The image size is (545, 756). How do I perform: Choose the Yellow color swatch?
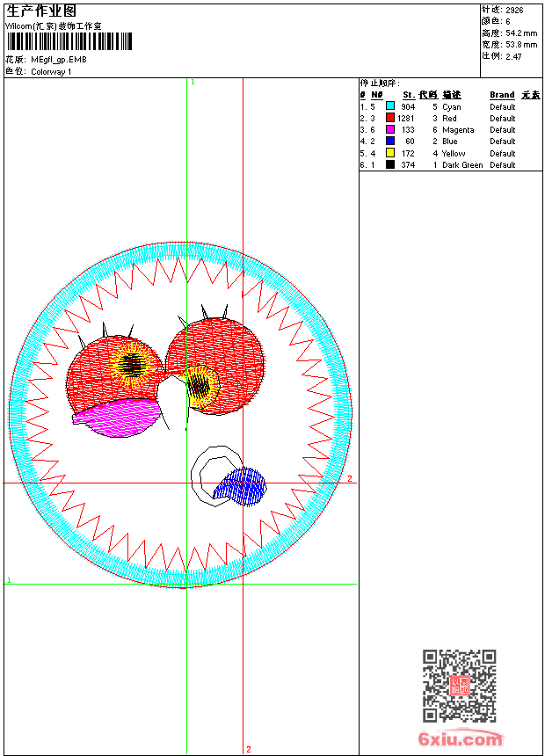point(390,153)
